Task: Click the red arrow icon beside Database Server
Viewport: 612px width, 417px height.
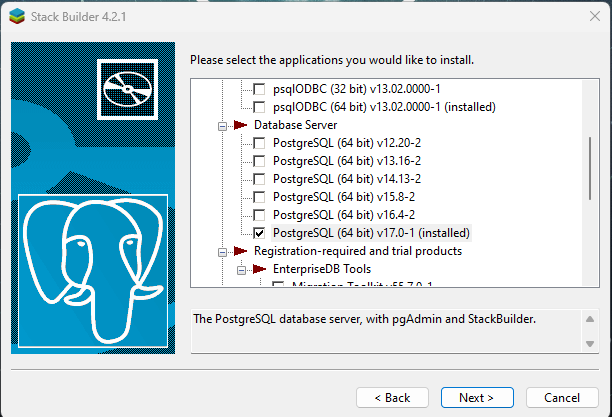Action: tap(240, 125)
